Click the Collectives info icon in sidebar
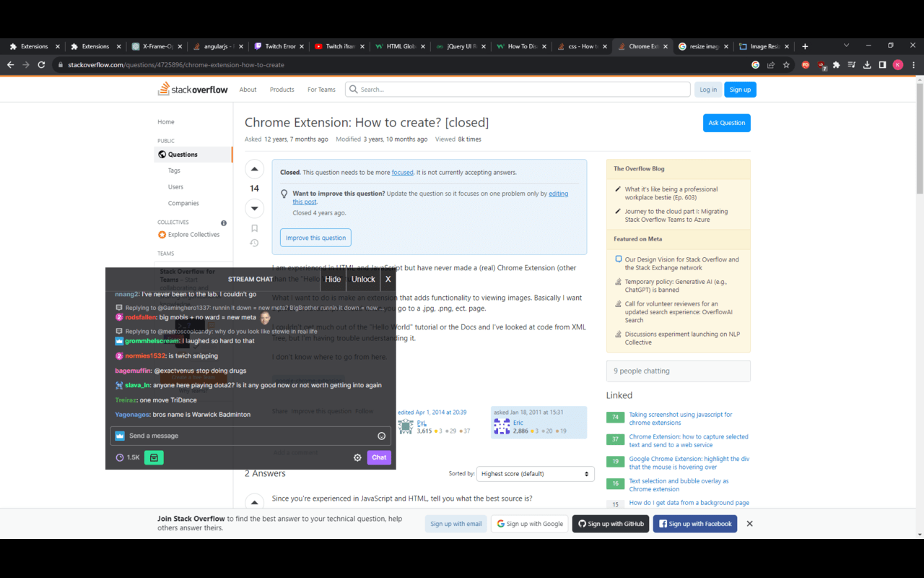 (x=224, y=223)
